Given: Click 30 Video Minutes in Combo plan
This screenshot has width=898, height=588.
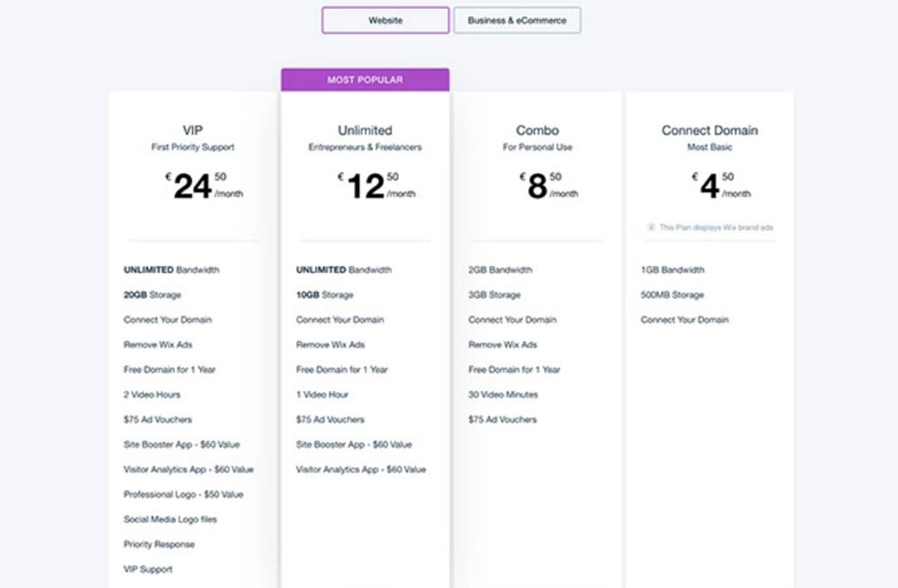Looking at the screenshot, I should point(503,394).
